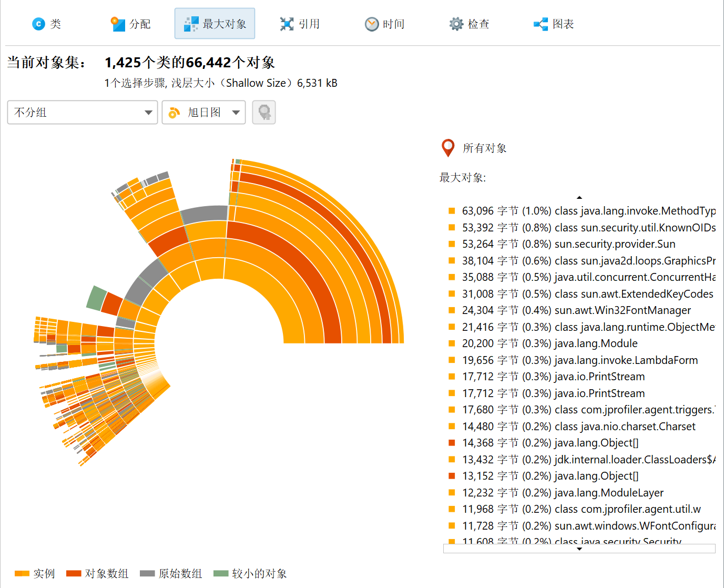The width and height of the screenshot is (724, 588).
Task: Open the 旭日图 chart type dropdown
Action: (x=203, y=113)
